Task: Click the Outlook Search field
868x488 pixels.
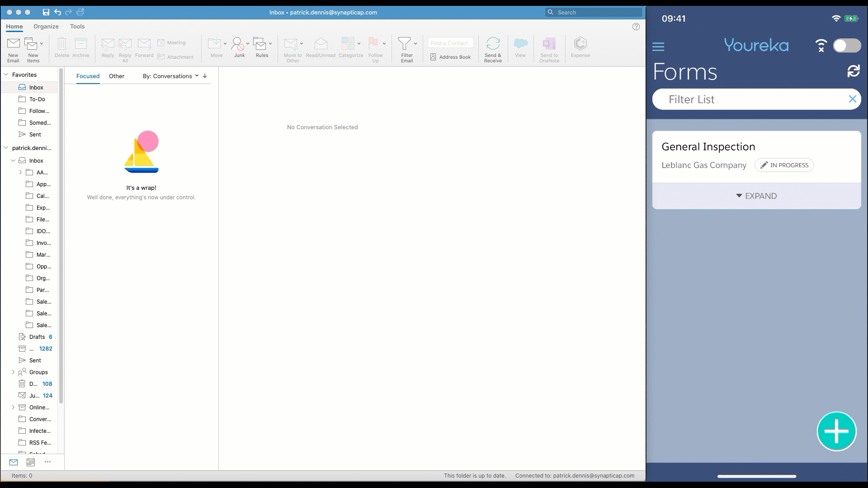Action: (593, 12)
